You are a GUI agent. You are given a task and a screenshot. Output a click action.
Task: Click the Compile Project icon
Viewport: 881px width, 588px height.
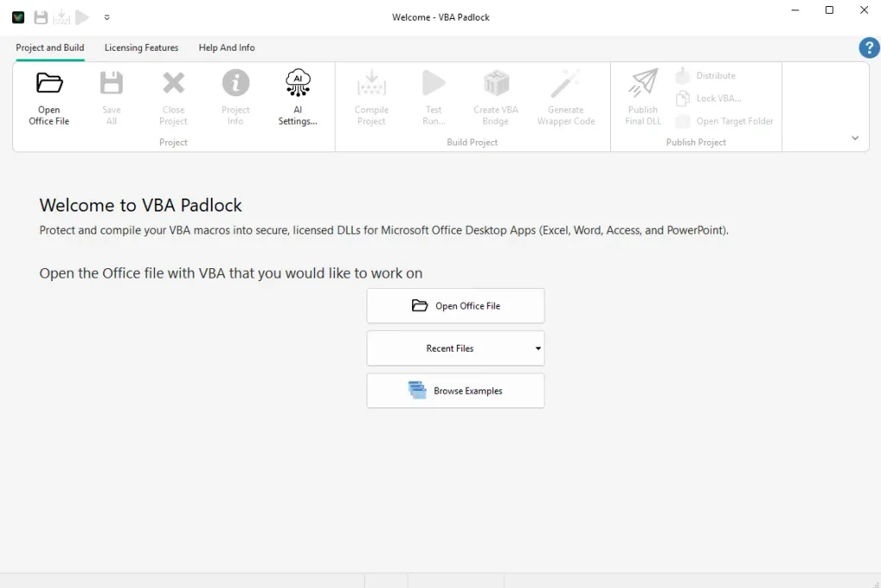point(372,84)
